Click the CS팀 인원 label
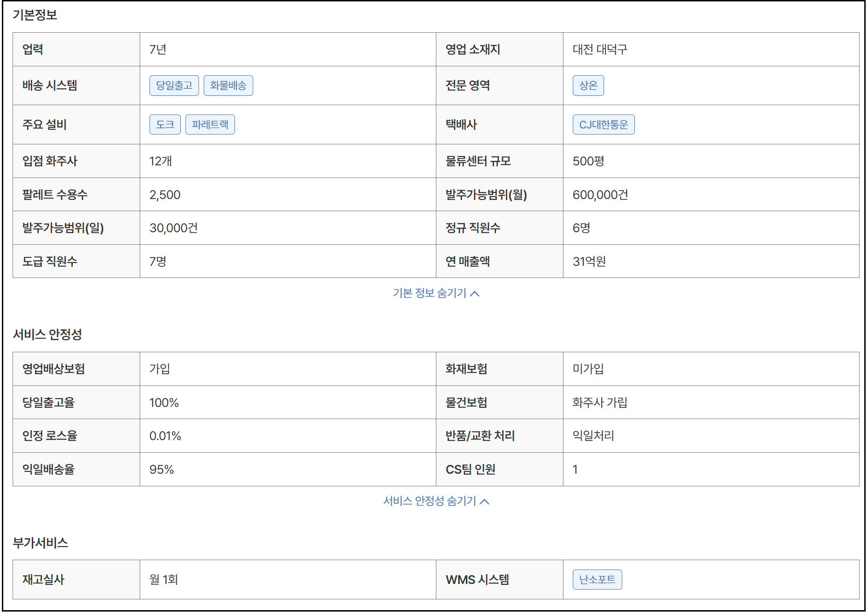This screenshot has height=612, width=868. (470, 470)
